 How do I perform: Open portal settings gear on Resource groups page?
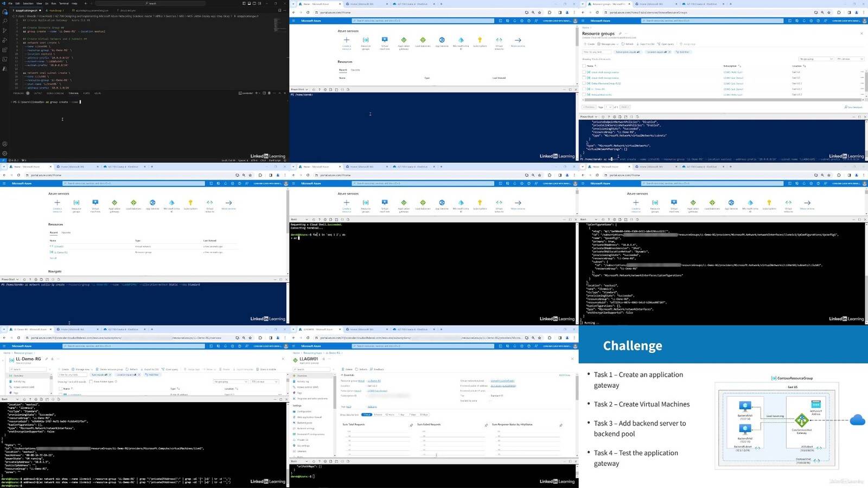point(811,21)
